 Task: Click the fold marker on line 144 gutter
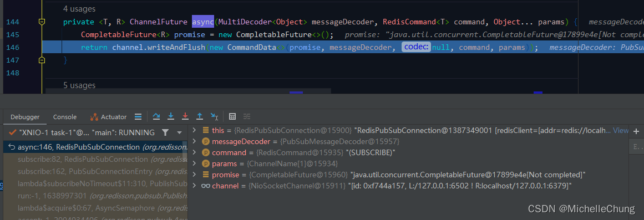tap(42, 22)
